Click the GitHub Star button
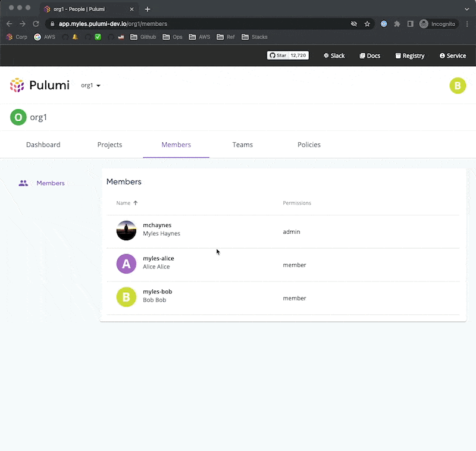Image resolution: width=476 pixels, height=451 pixels. pyautogui.click(x=278, y=55)
